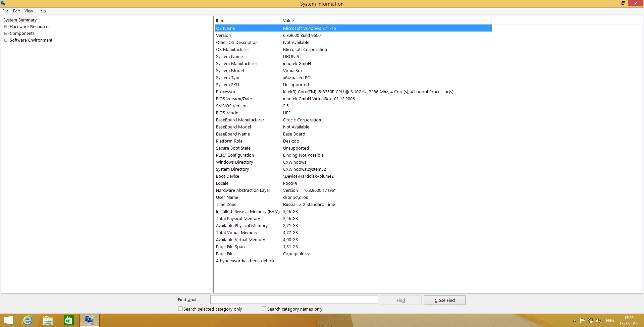The image size is (644, 327).
Task: Open Windows Store from taskbar
Action: point(68,320)
